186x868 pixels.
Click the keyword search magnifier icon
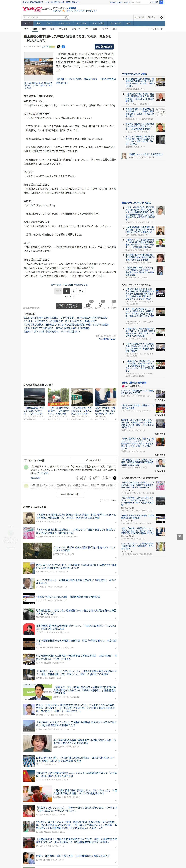coord(66,18)
